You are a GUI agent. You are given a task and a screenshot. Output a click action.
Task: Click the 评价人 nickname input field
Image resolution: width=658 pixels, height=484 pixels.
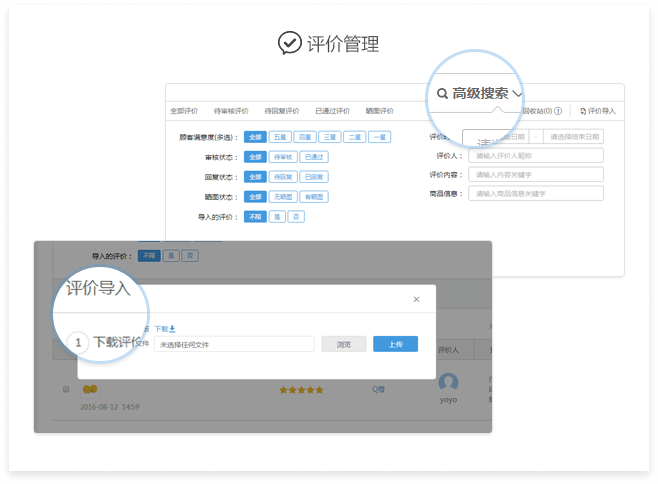tap(537, 156)
